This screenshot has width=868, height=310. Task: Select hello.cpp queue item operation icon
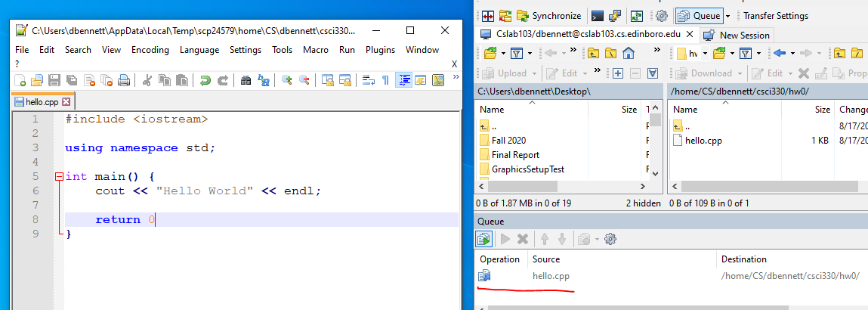tap(484, 276)
